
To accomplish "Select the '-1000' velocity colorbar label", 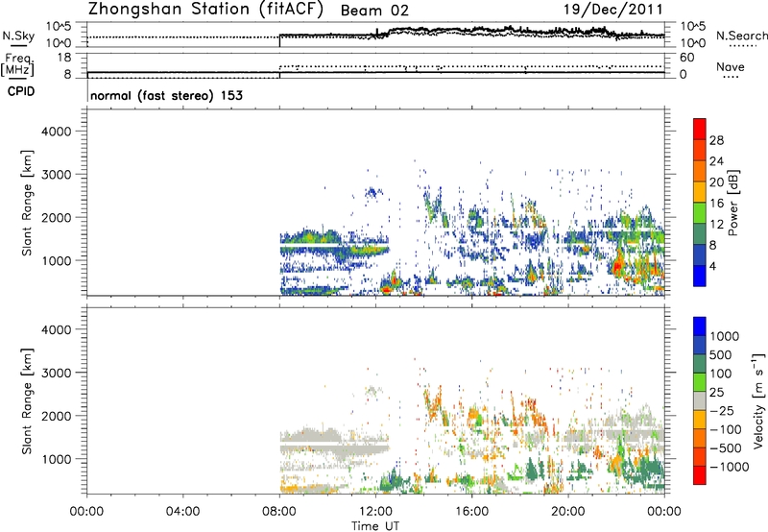I will coord(730,467).
